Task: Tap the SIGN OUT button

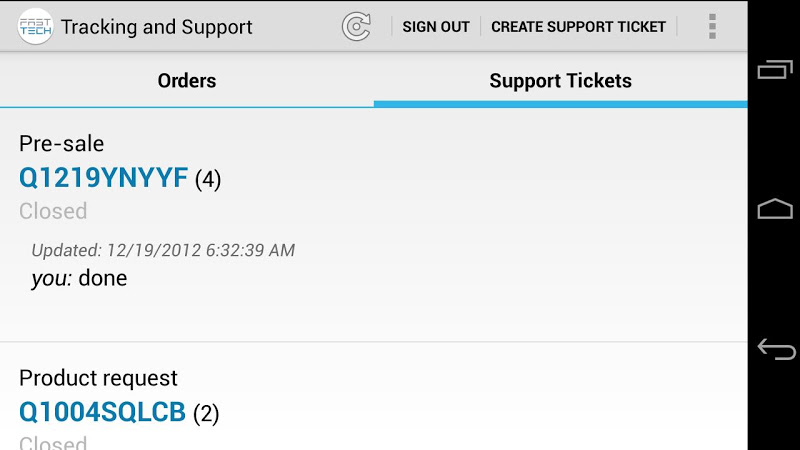Action: tap(436, 27)
